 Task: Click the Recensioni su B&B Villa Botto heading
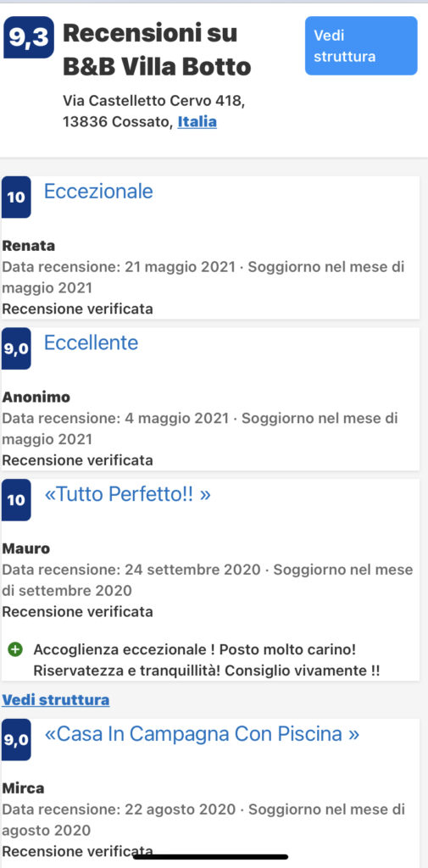(158, 50)
